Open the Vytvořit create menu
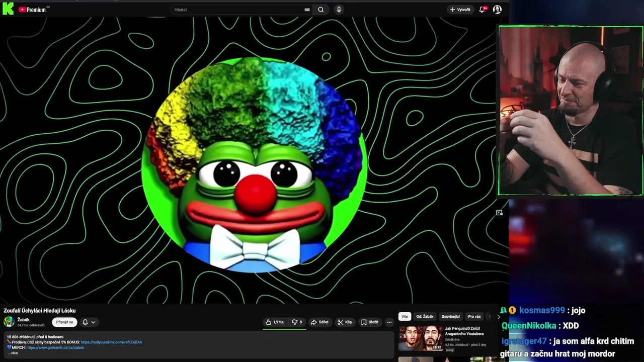Image resolution: width=644 pixels, height=362 pixels. [460, 10]
